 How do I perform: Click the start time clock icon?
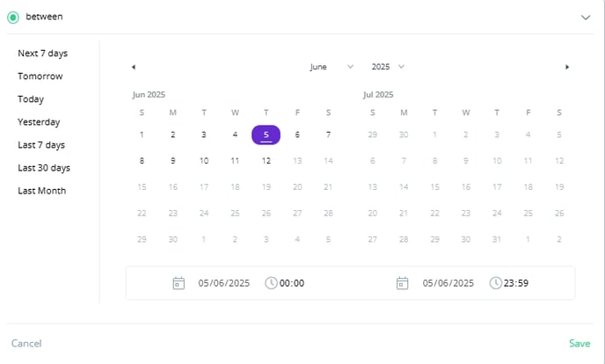[272, 283]
